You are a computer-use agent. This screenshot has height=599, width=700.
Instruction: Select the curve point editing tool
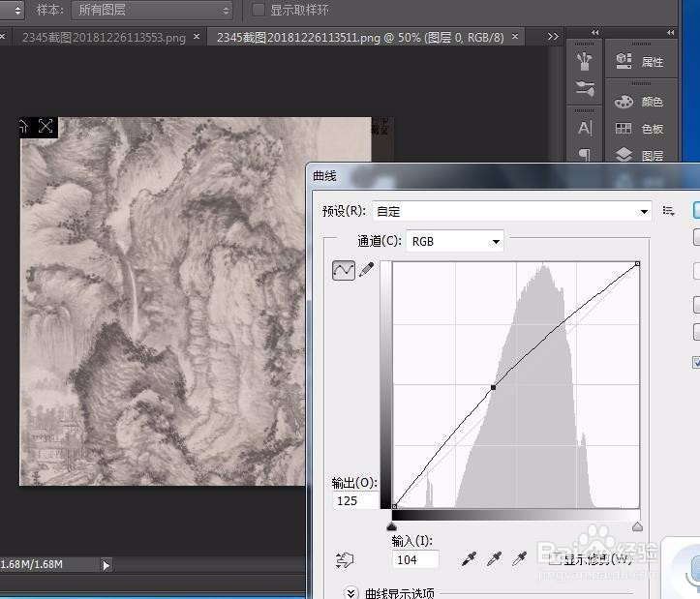point(344,270)
